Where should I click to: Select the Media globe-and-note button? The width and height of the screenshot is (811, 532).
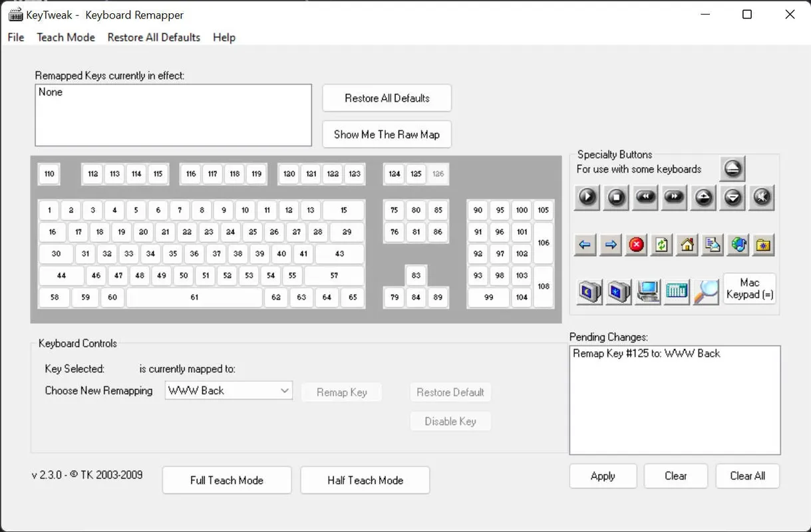(738, 245)
